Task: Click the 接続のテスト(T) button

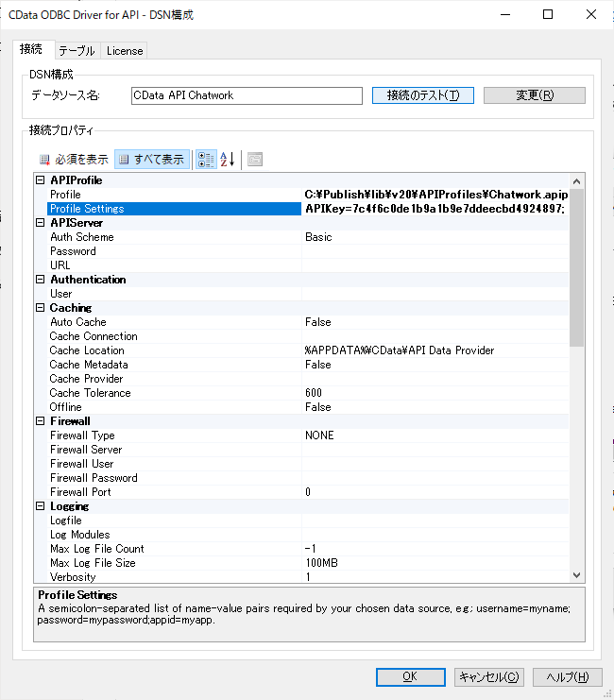Action: coord(423,95)
